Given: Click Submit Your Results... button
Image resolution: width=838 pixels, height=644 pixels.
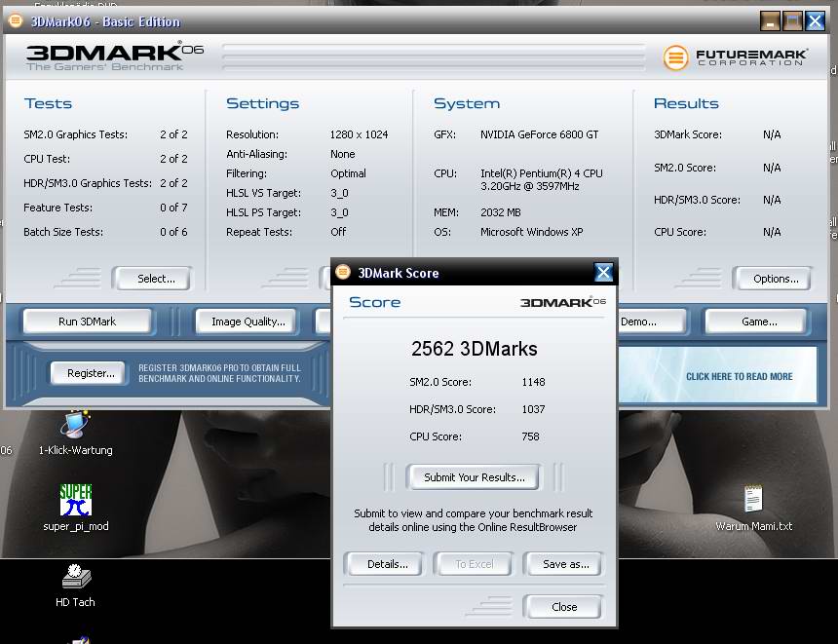Looking at the screenshot, I should click(474, 477).
